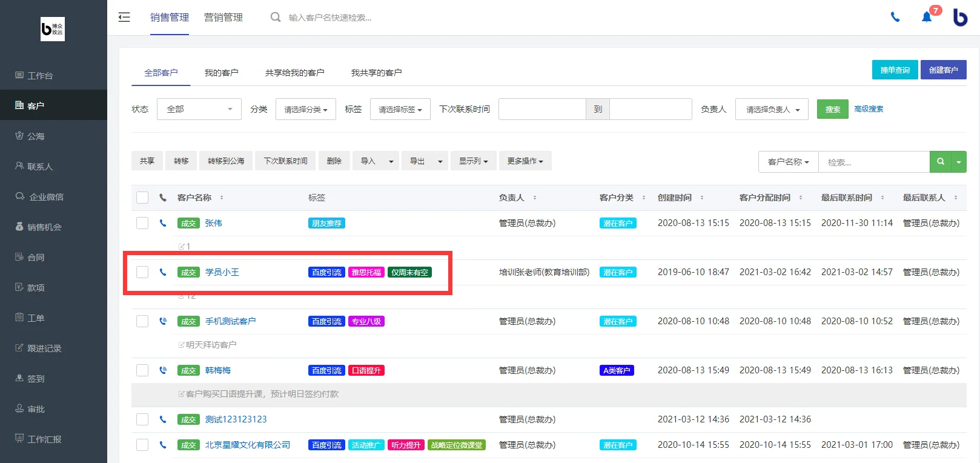Open 签到 in the sidebar
This screenshot has height=463, width=980.
click(x=53, y=378)
